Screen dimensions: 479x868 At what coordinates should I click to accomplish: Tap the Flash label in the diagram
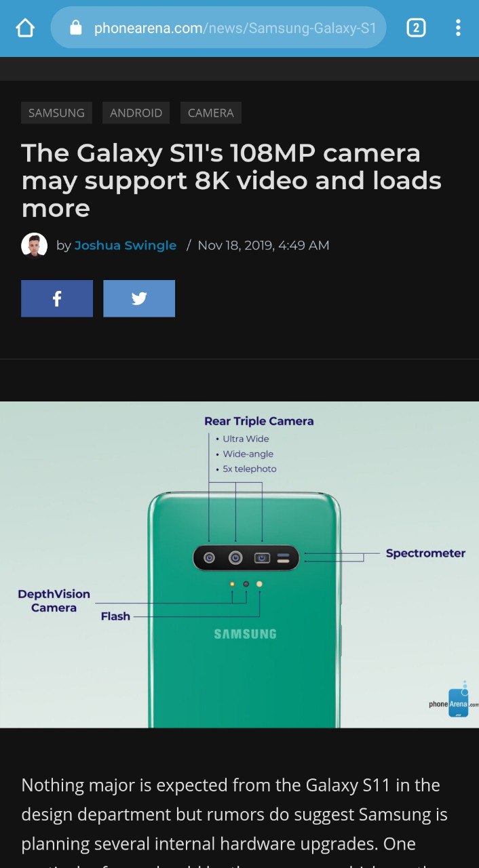tap(115, 616)
